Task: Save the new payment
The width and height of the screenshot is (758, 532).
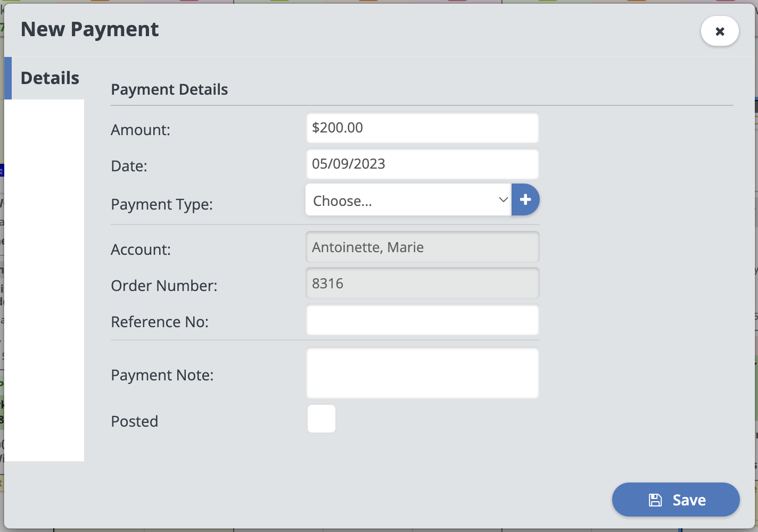Action: pyautogui.click(x=675, y=500)
